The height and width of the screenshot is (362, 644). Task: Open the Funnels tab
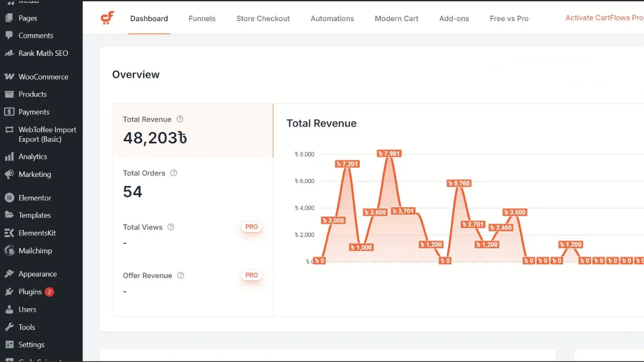pyautogui.click(x=202, y=19)
